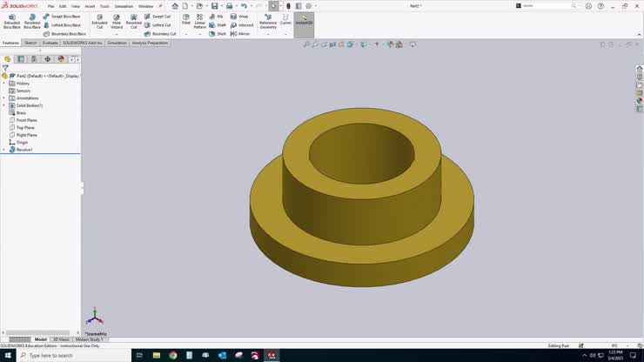This screenshot has height=362, width=644.
Task: Switch to the 3D Views tab
Action: coord(61,339)
